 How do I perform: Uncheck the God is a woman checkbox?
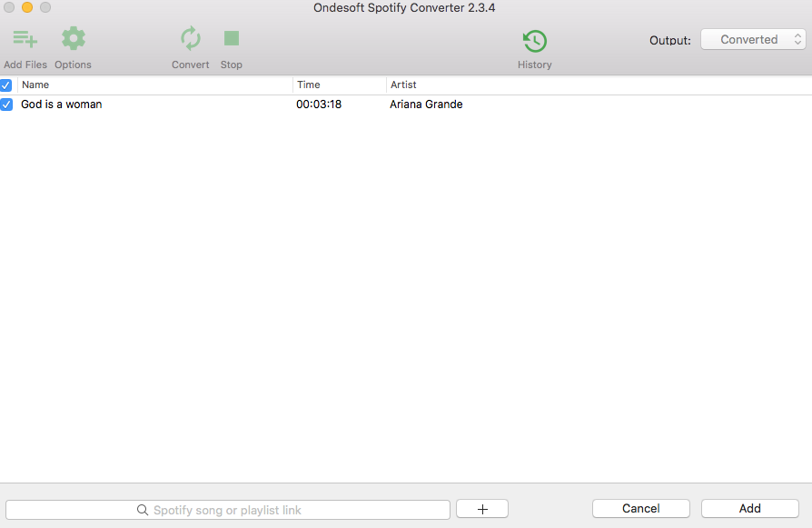[6, 105]
